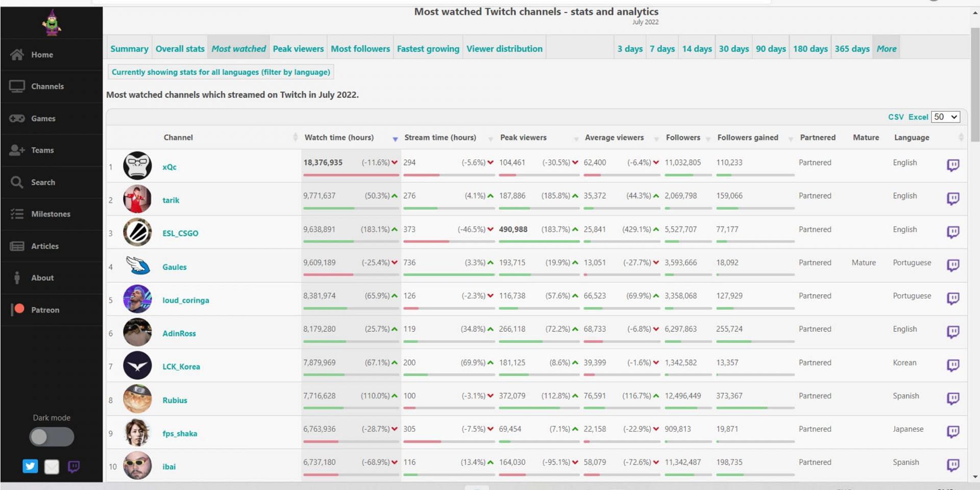Viewport: 980px width, 490px height.
Task: Click the page vertical scrollbar
Action: (975, 85)
